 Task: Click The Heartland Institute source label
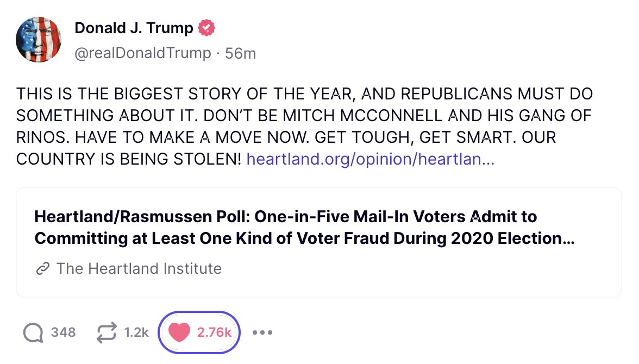tap(139, 268)
